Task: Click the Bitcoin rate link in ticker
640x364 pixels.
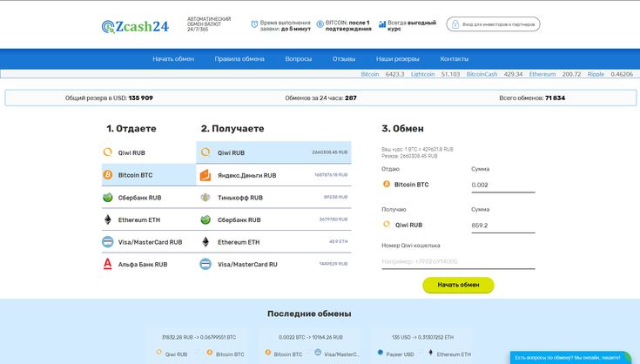Action: [370, 74]
